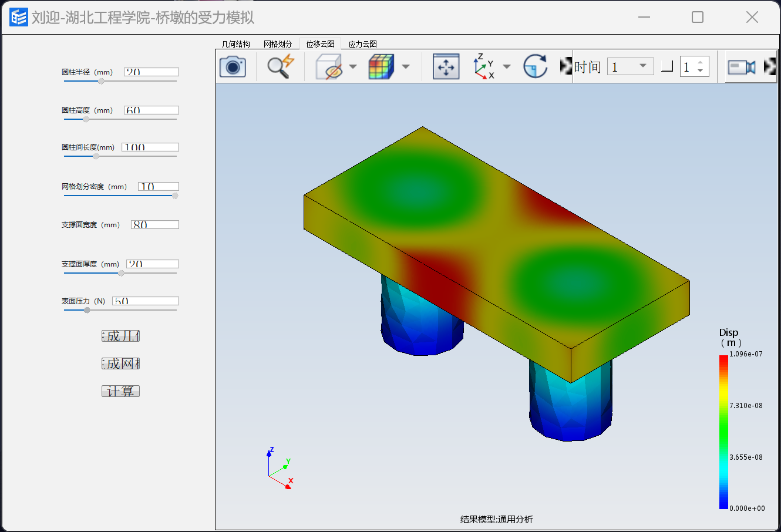Screen dimensions: 781x532
Task: Click the legend maximum value 1.096e-07
Action: click(x=746, y=354)
